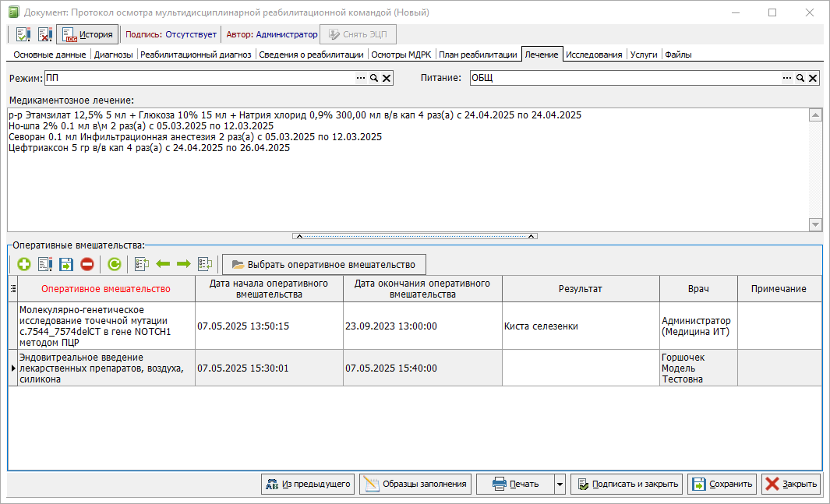Open Режим selection list via ellipsis

coord(361,78)
